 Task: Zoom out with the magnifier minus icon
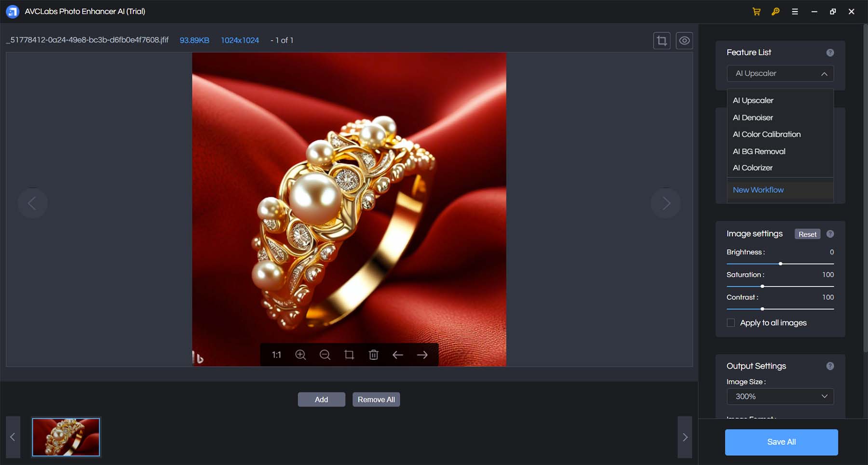pos(325,355)
